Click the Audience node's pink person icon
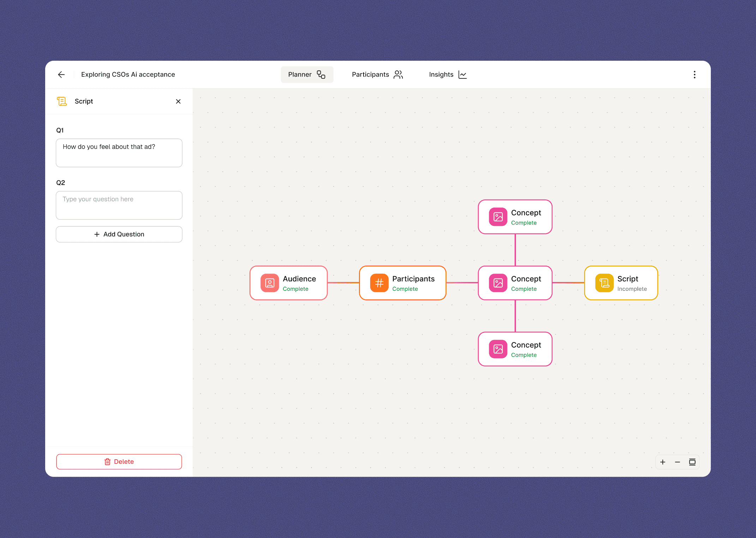This screenshot has width=756, height=538. pyautogui.click(x=270, y=283)
